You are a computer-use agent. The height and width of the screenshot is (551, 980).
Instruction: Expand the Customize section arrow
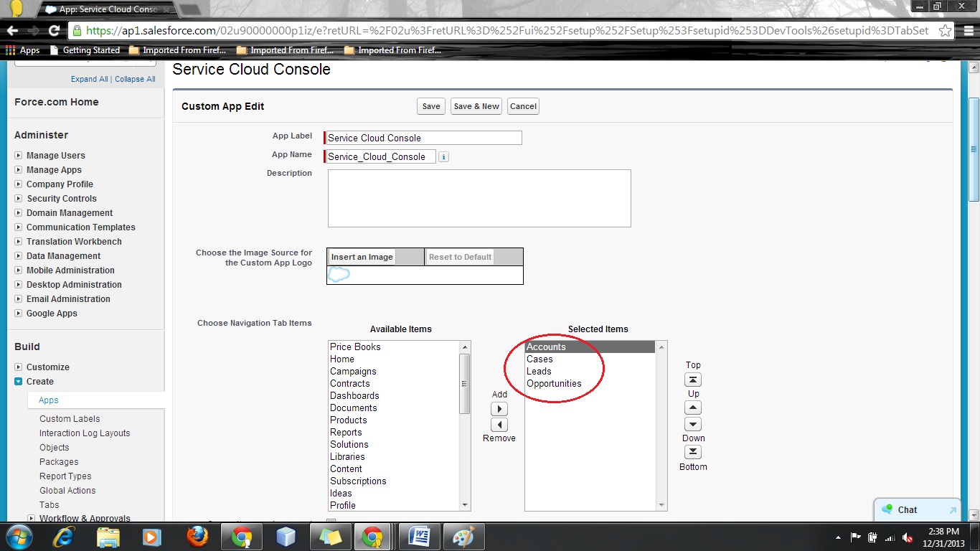[x=19, y=367]
